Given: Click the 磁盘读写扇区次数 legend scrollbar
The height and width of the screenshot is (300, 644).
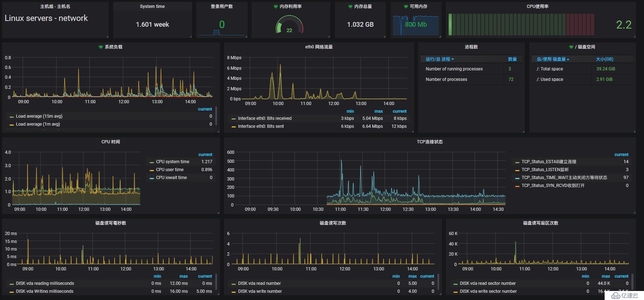Looking at the screenshot, I should tap(632, 282).
